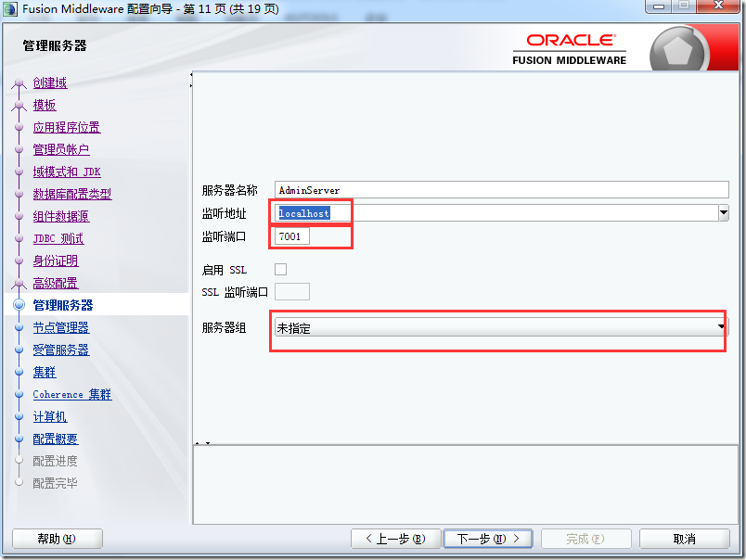Click the step marker beside 模板
The image size is (746, 560).
click(x=19, y=105)
